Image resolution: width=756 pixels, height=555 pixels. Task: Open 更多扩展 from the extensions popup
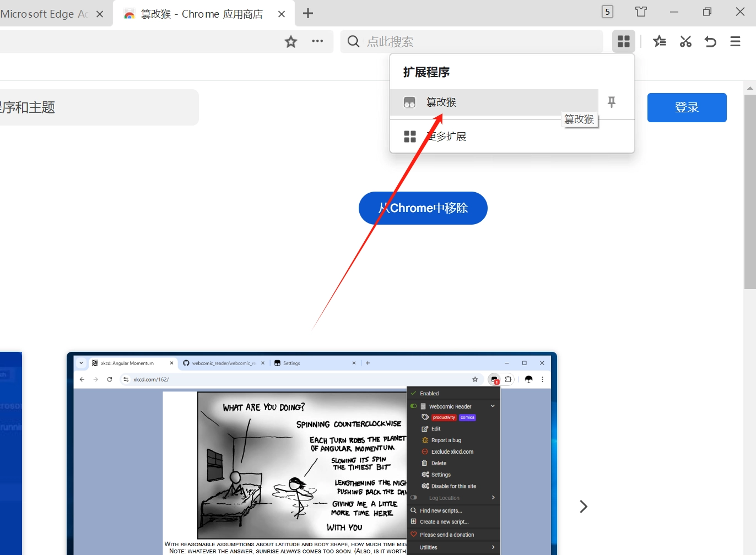point(512,137)
